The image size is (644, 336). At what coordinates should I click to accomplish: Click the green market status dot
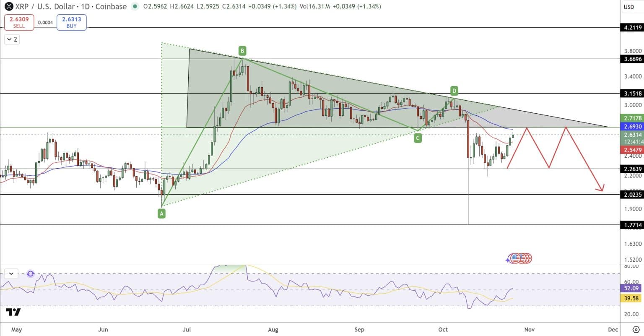point(135,7)
